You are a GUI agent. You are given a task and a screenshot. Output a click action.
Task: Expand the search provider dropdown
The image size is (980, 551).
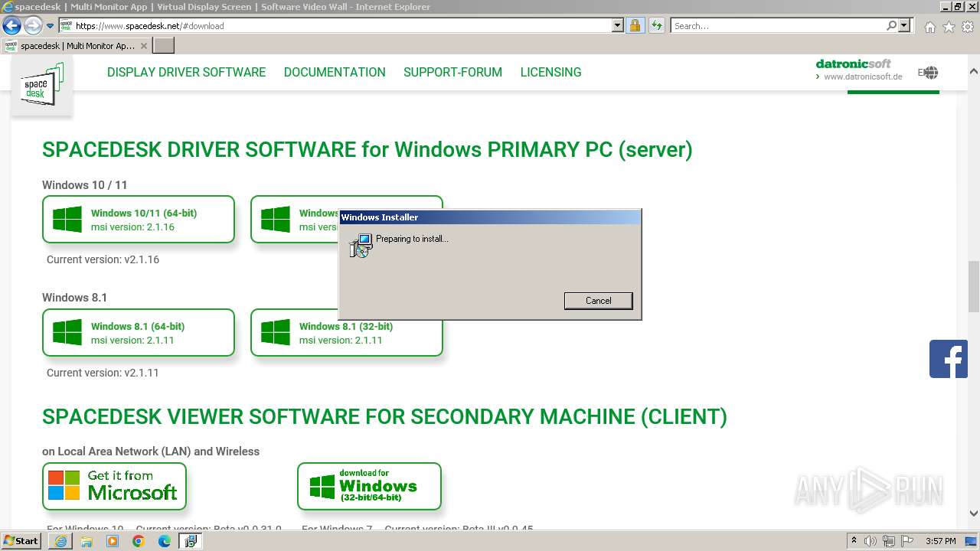904,26
